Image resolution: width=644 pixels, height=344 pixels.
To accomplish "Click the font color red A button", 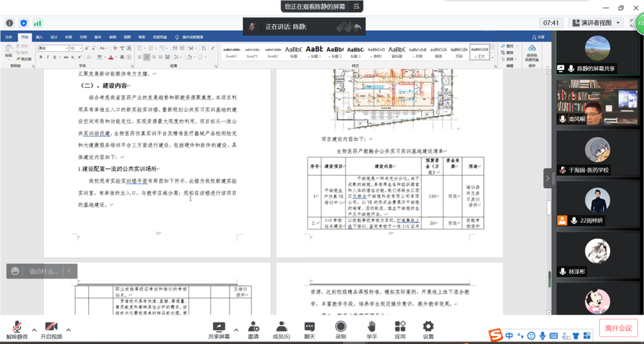I will 111,57.
